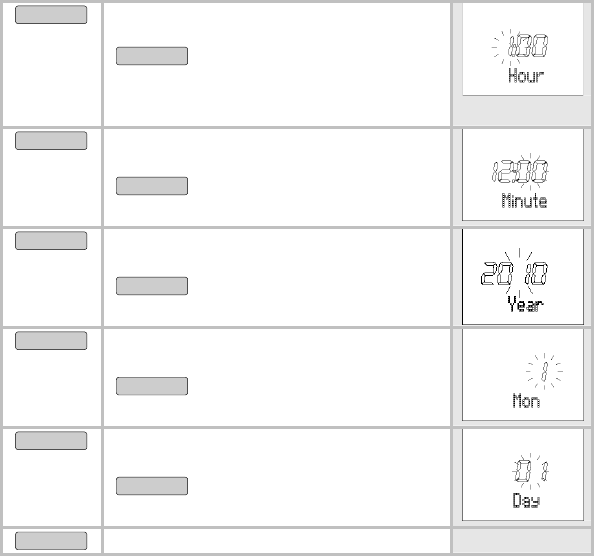
Task: Select the Day LCD display image
Action: [523, 475]
